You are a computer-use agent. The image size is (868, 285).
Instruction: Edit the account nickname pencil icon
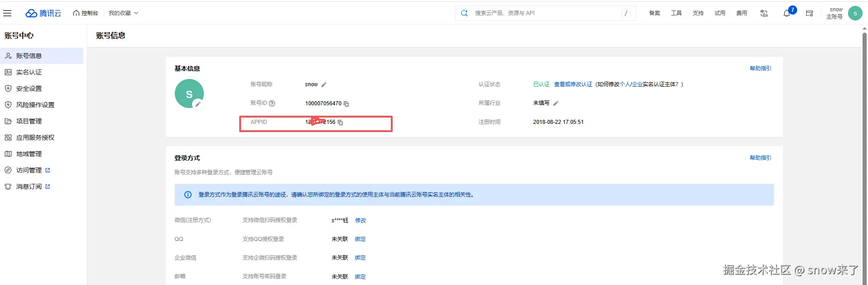(x=324, y=85)
